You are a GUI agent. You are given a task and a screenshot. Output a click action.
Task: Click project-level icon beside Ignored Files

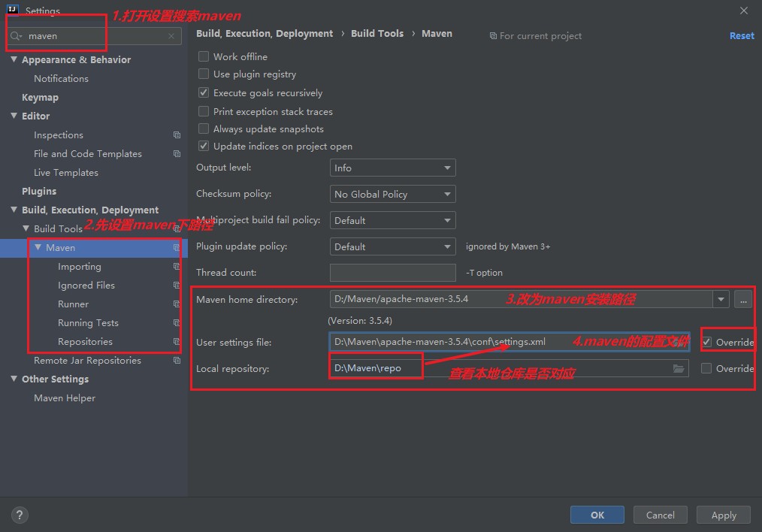[177, 286]
